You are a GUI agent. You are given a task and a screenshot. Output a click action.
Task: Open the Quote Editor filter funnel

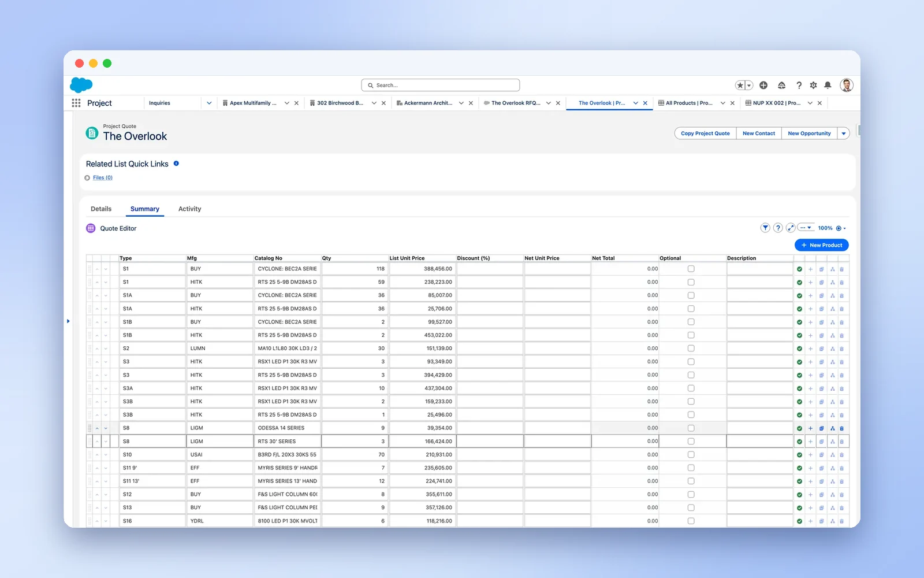coord(765,228)
